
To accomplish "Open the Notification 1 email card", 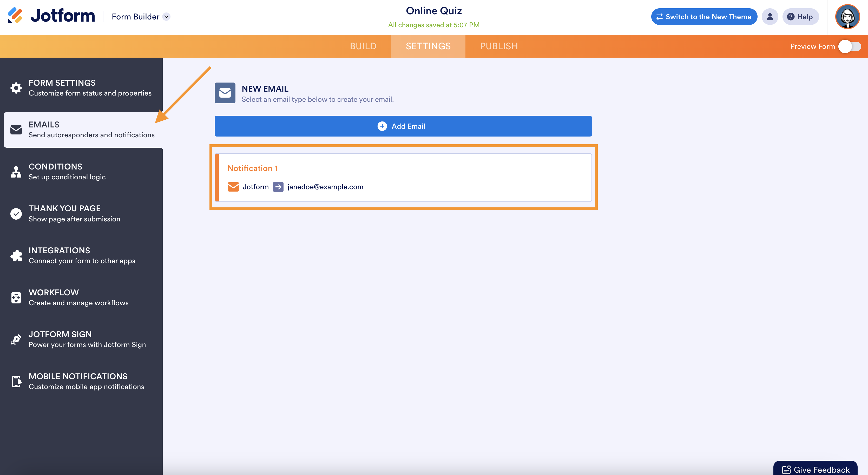I will 403,177.
